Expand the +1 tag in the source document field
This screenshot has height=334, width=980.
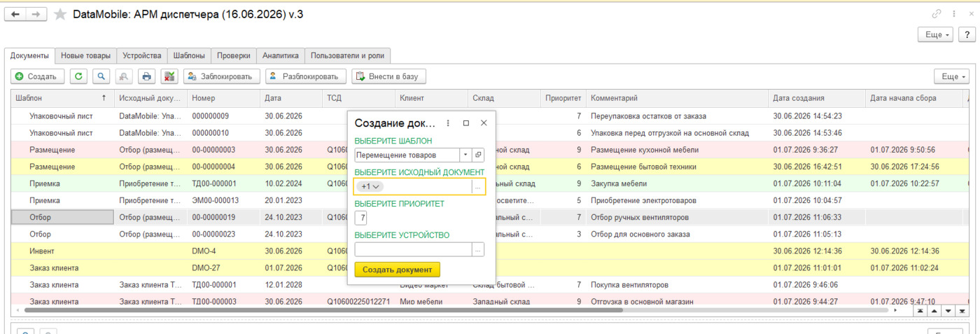[x=370, y=186]
